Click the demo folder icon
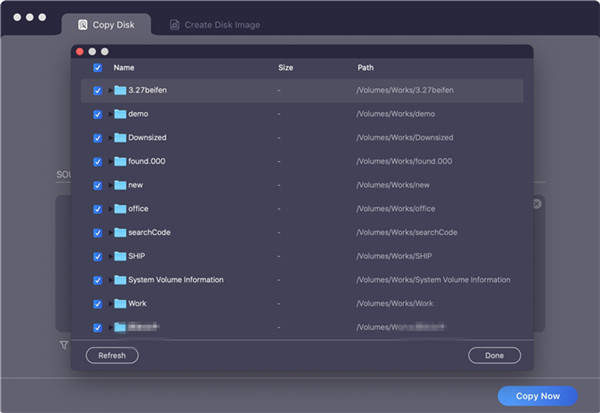Viewport: 600px width, 413px height. (x=120, y=114)
